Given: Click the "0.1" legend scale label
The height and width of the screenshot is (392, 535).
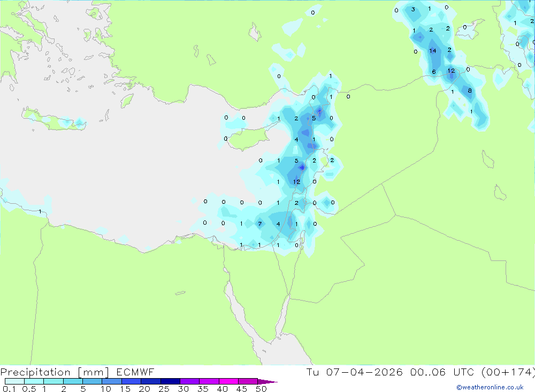Looking at the screenshot, I should coord(9,389).
